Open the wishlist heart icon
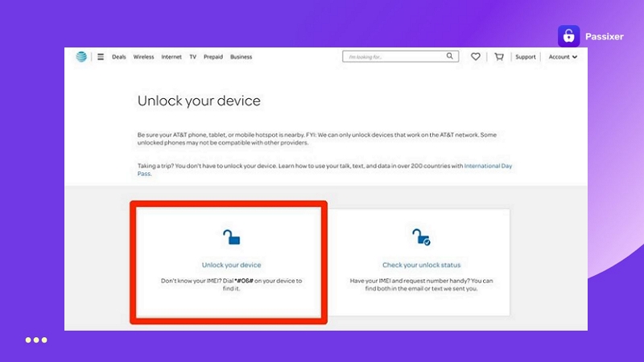 [x=476, y=57]
